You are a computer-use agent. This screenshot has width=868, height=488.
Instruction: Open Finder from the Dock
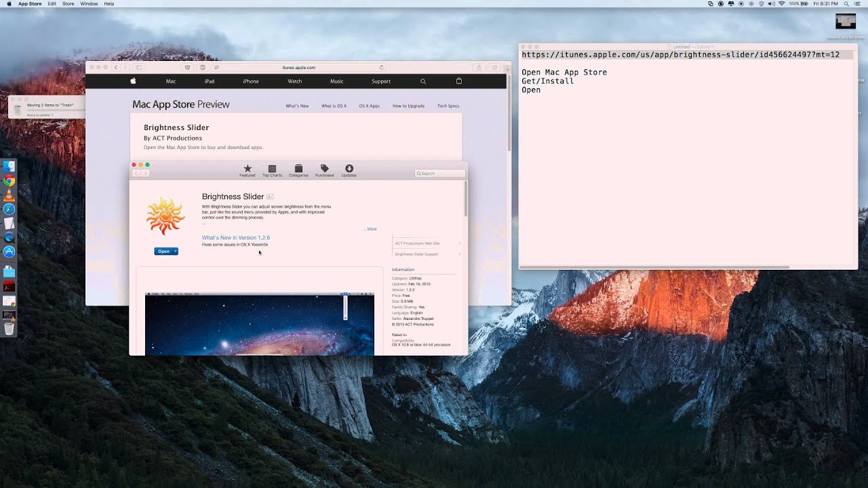(x=9, y=166)
